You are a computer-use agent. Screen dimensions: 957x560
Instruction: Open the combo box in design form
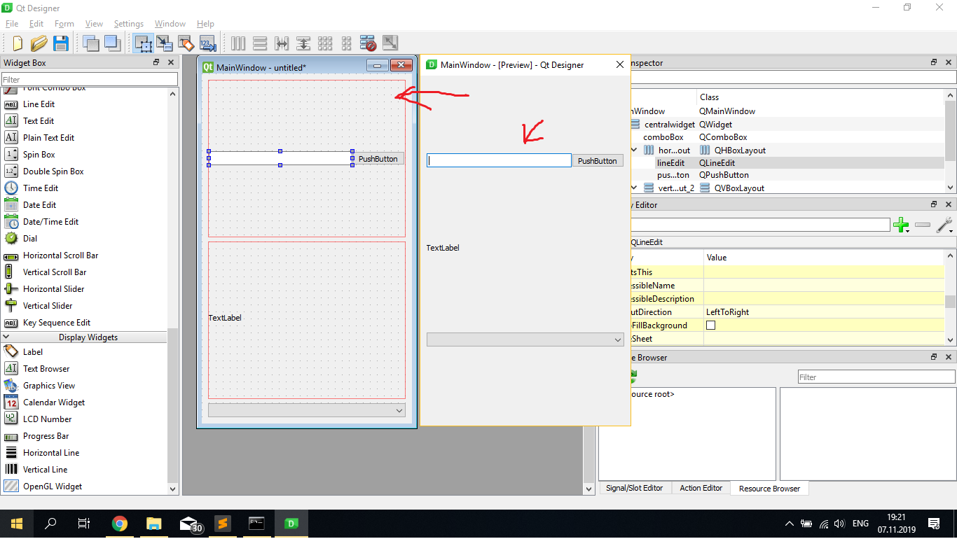pyautogui.click(x=307, y=410)
